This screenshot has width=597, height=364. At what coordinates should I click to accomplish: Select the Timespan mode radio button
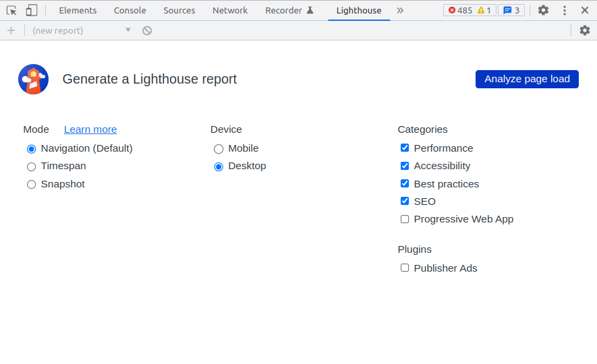pyautogui.click(x=31, y=166)
